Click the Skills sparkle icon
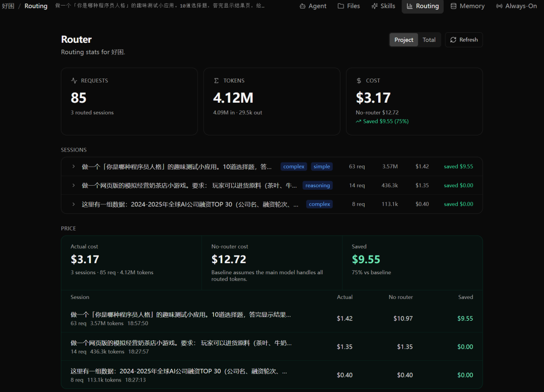Viewport: 544px width, 392px height. [x=374, y=6]
